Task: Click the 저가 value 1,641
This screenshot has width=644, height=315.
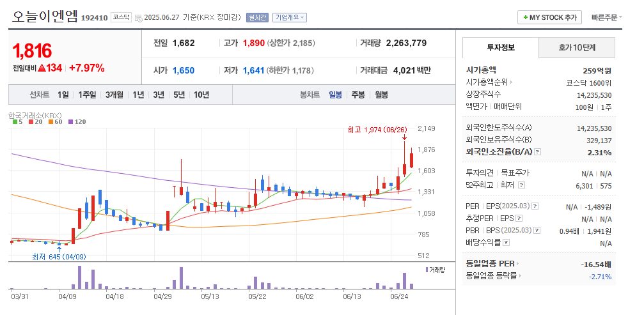Action: [x=253, y=70]
